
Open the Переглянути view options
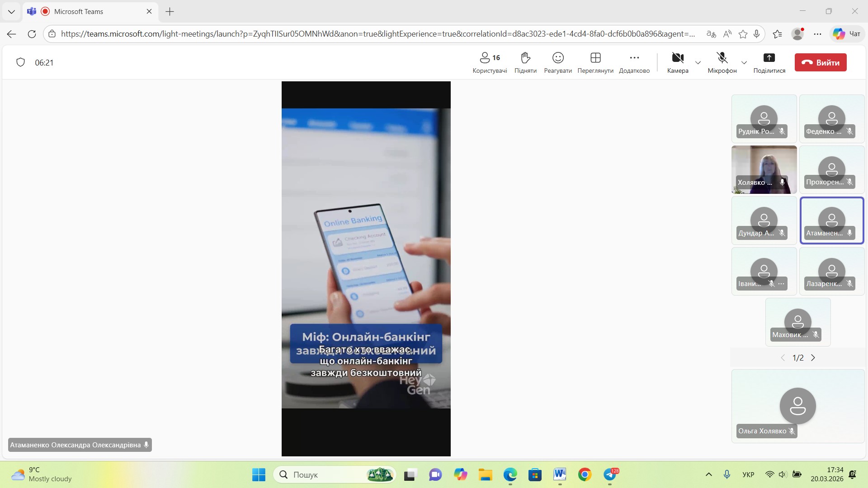click(x=595, y=62)
